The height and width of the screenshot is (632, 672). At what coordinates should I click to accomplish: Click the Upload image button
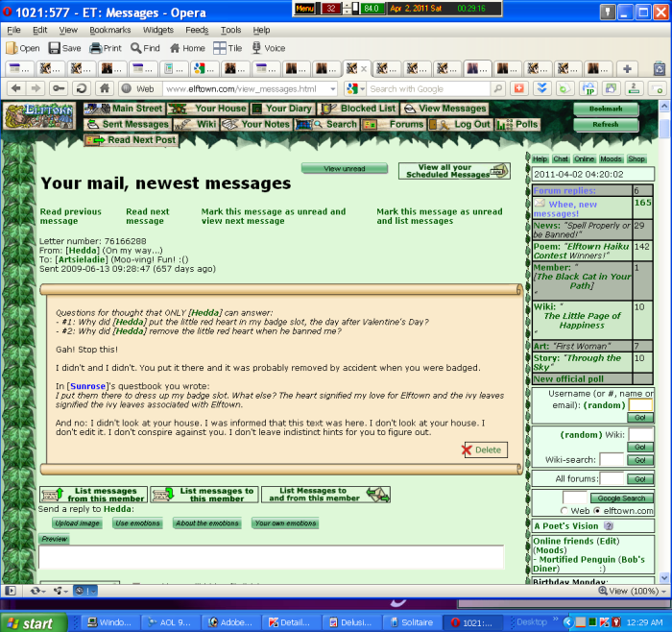(78, 523)
